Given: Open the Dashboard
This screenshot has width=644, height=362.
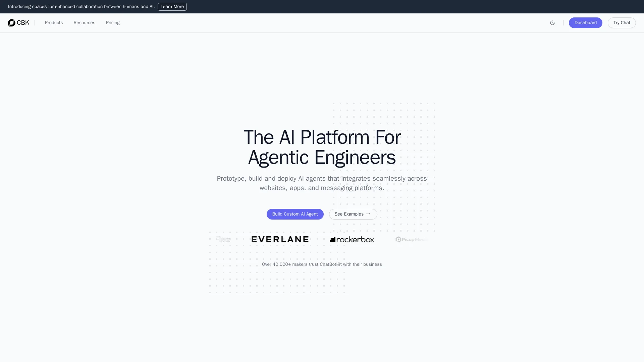Looking at the screenshot, I should point(585,23).
